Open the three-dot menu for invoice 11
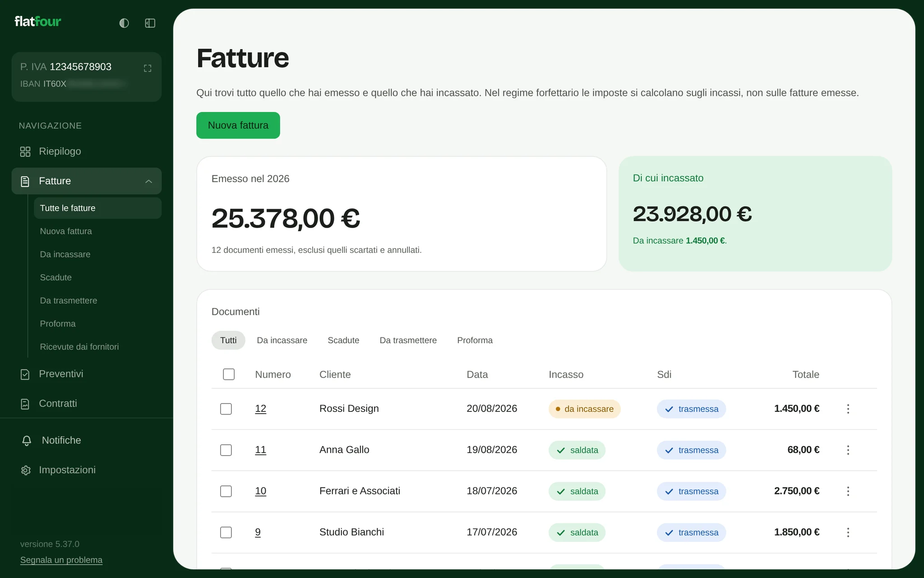The width and height of the screenshot is (924, 578). pyautogui.click(x=848, y=450)
